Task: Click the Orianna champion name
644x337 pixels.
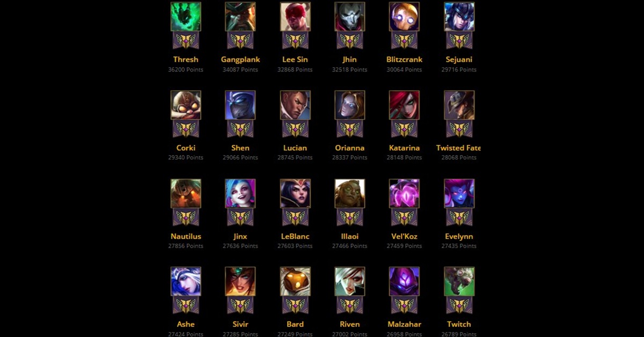Action: click(350, 148)
